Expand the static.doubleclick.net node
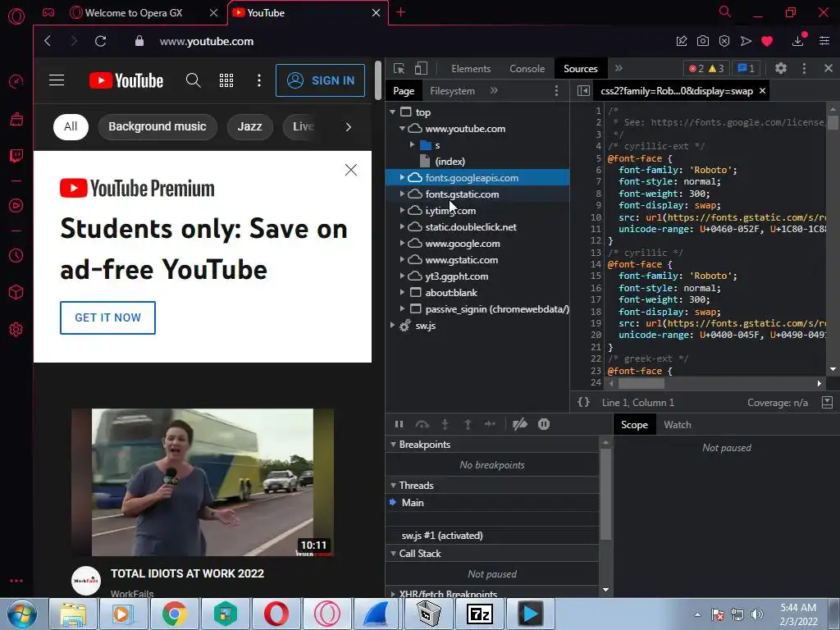The width and height of the screenshot is (840, 630). pos(402,226)
